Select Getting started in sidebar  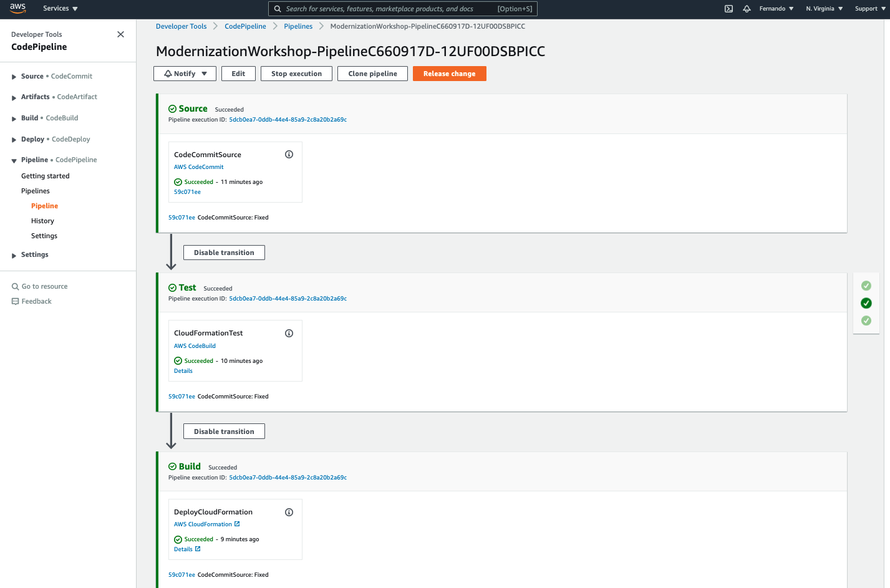click(x=46, y=176)
